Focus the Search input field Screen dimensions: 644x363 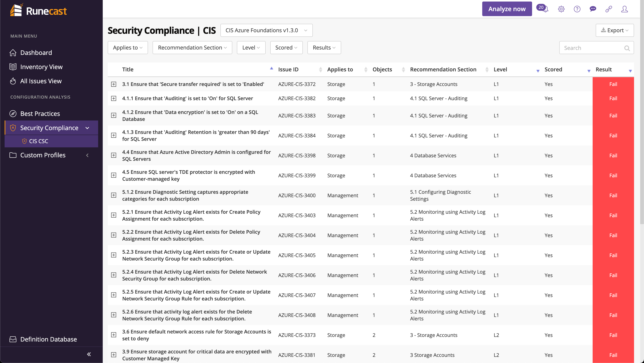(596, 48)
